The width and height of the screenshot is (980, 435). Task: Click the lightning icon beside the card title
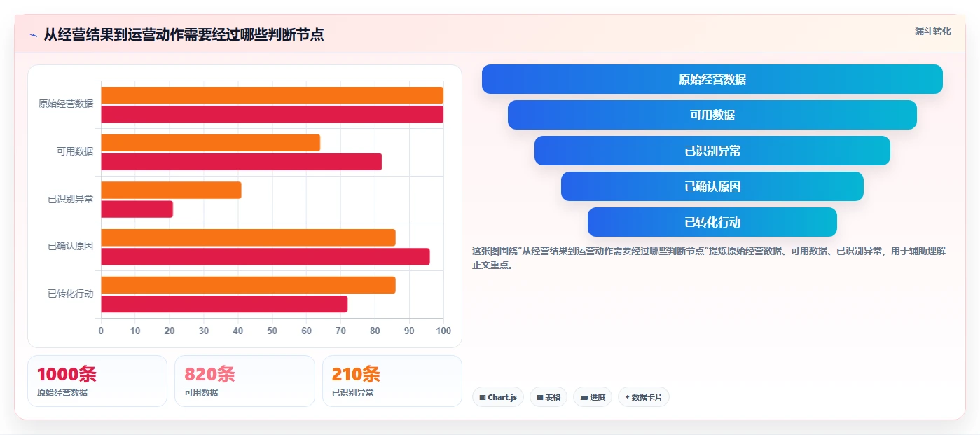[x=33, y=34]
